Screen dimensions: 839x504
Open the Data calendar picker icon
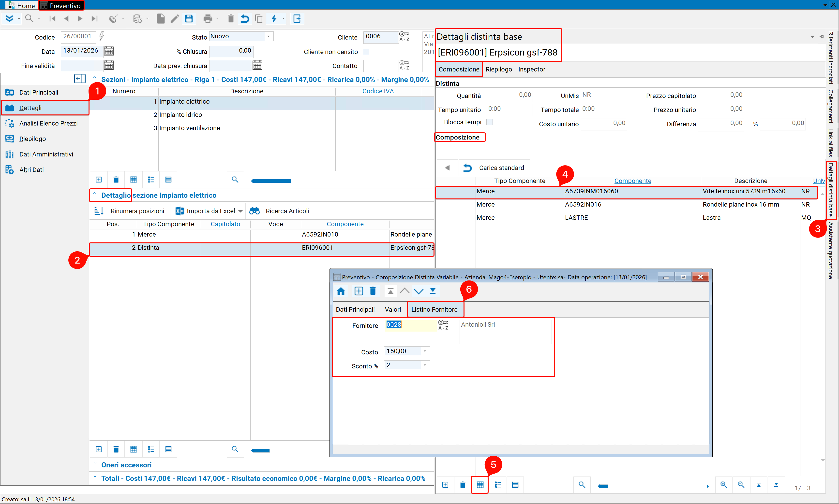coord(109,51)
